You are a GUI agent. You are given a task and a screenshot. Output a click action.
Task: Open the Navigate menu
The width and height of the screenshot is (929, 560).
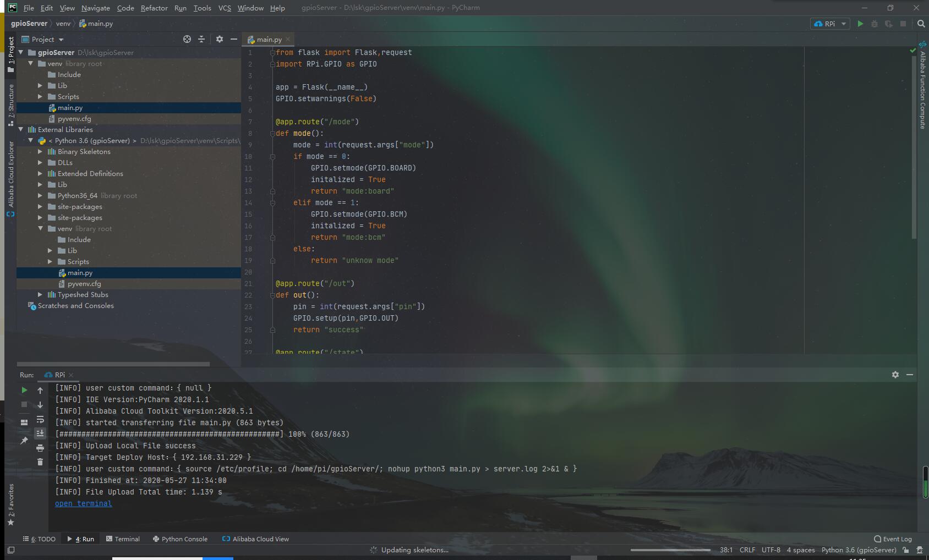pos(96,8)
